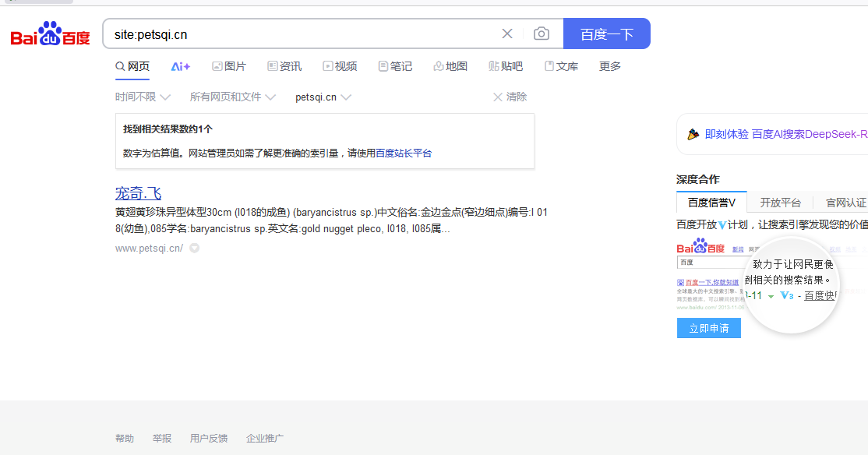Open the 文库 tab

(x=561, y=66)
